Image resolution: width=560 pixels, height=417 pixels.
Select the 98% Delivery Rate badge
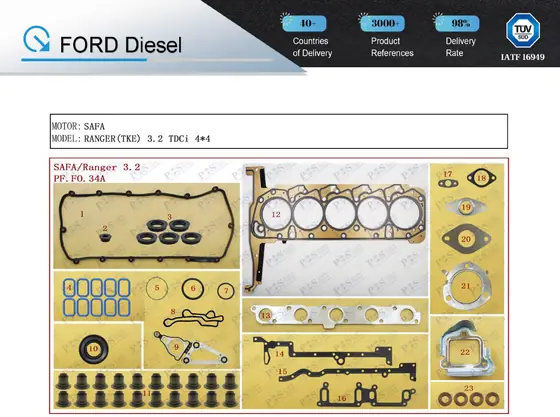(457, 36)
